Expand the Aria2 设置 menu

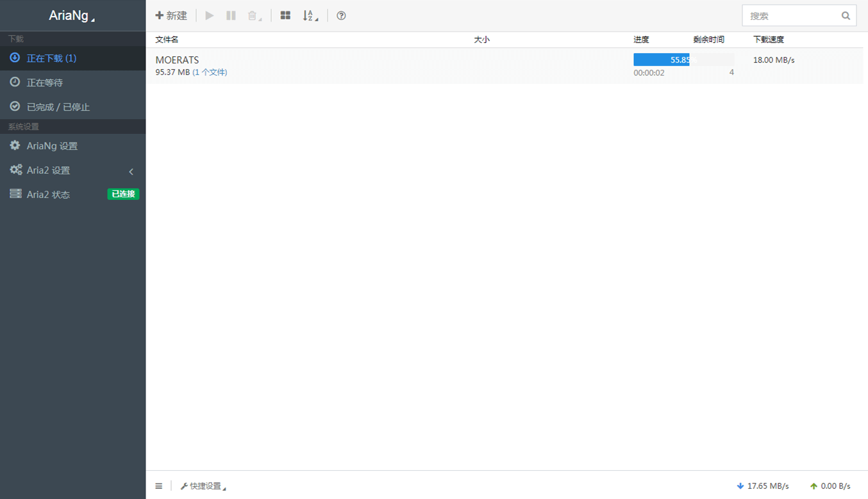pos(73,170)
